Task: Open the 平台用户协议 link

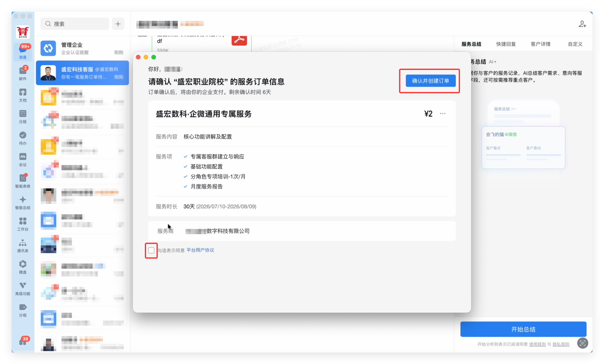Action: (200, 250)
